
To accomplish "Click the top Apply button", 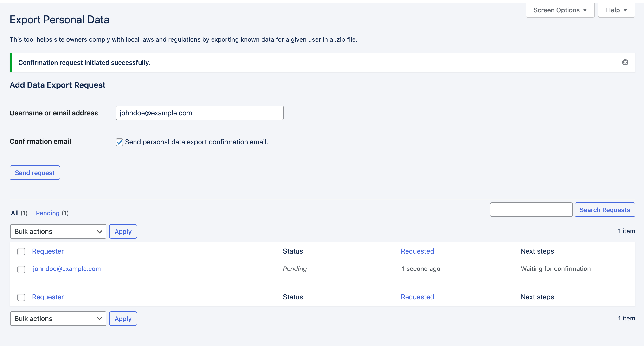I will point(123,231).
